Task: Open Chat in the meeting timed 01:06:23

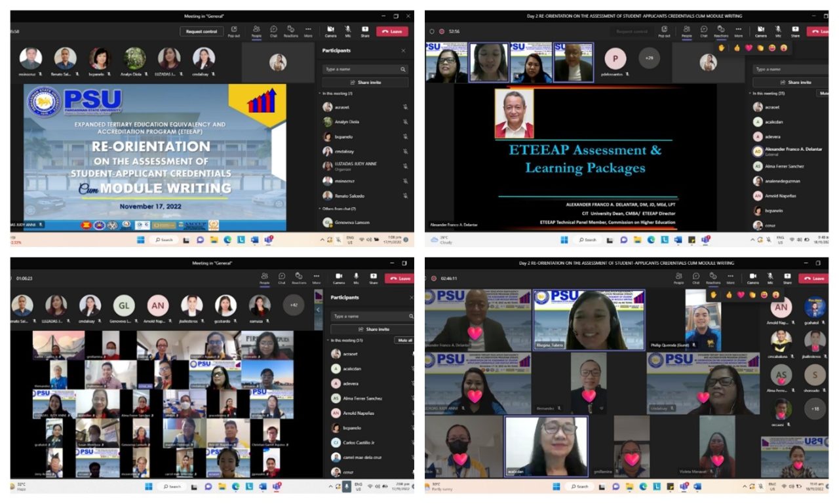Action: pyautogui.click(x=281, y=278)
